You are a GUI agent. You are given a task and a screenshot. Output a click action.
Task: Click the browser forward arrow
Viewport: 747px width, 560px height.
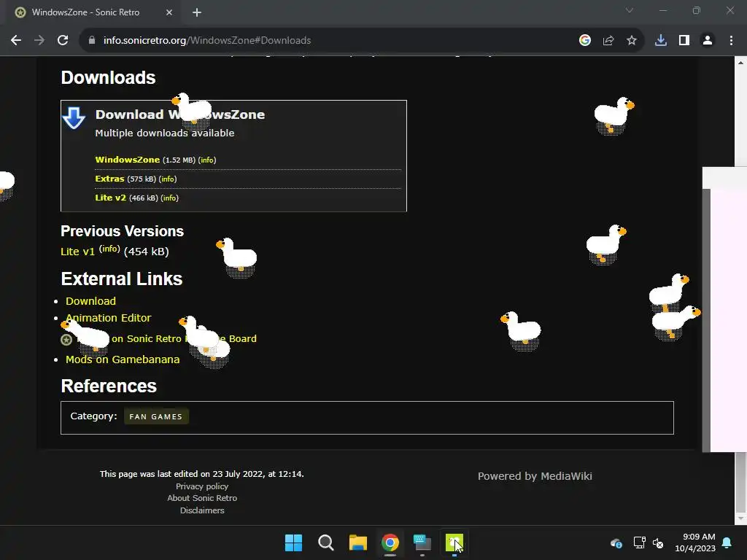pos(39,41)
